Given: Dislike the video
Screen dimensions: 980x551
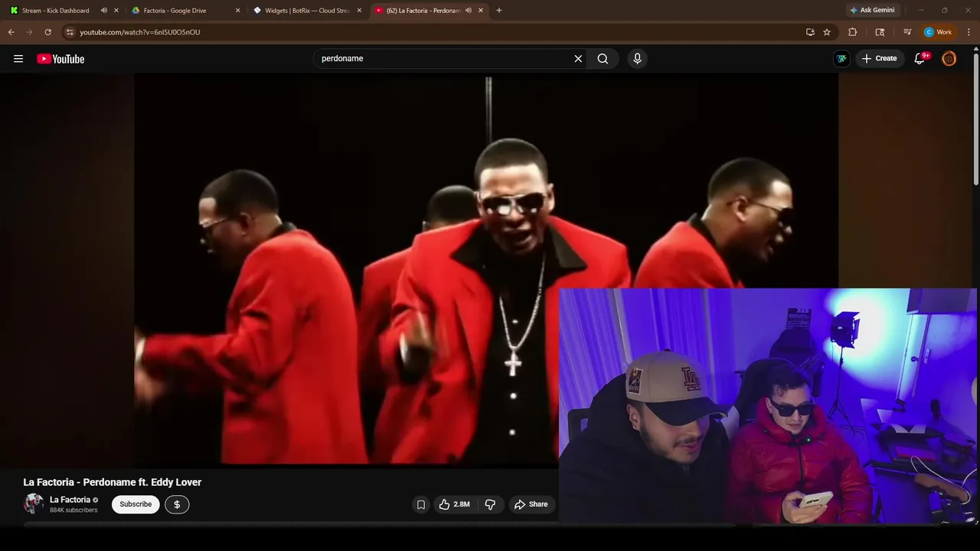Looking at the screenshot, I should (x=490, y=504).
